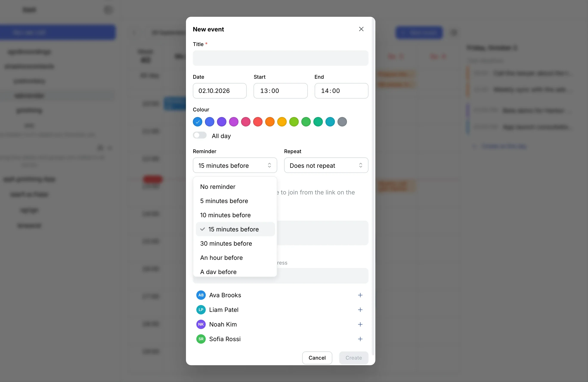Add Sofia Rossi with plus icon
Image resolution: width=588 pixels, height=382 pixels.
click(360, 339)
